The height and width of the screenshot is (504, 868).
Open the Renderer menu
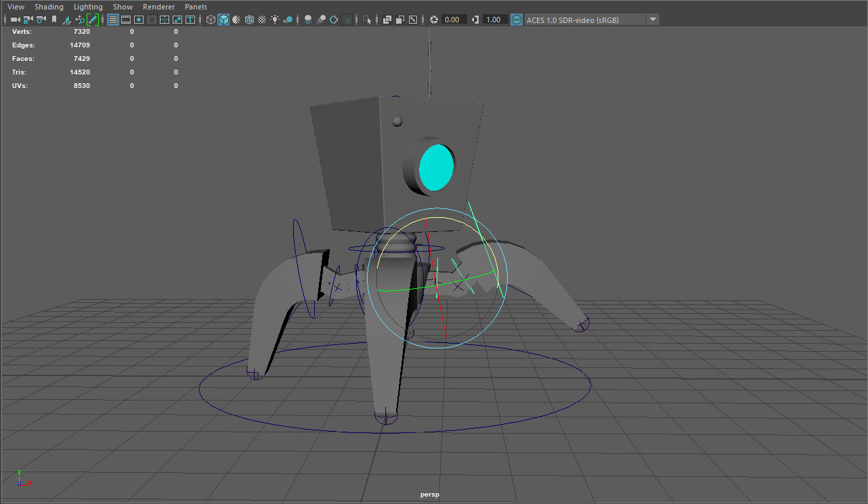[158, 6]
